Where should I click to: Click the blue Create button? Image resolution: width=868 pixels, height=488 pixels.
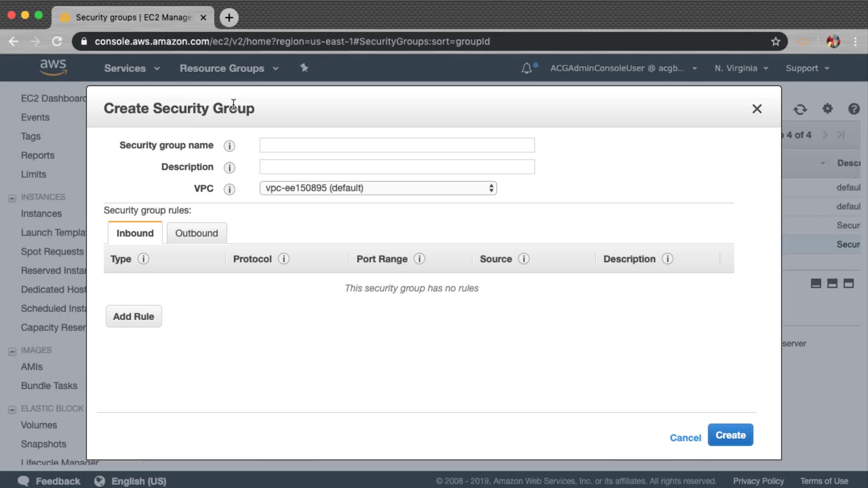(x=730, y=435)
